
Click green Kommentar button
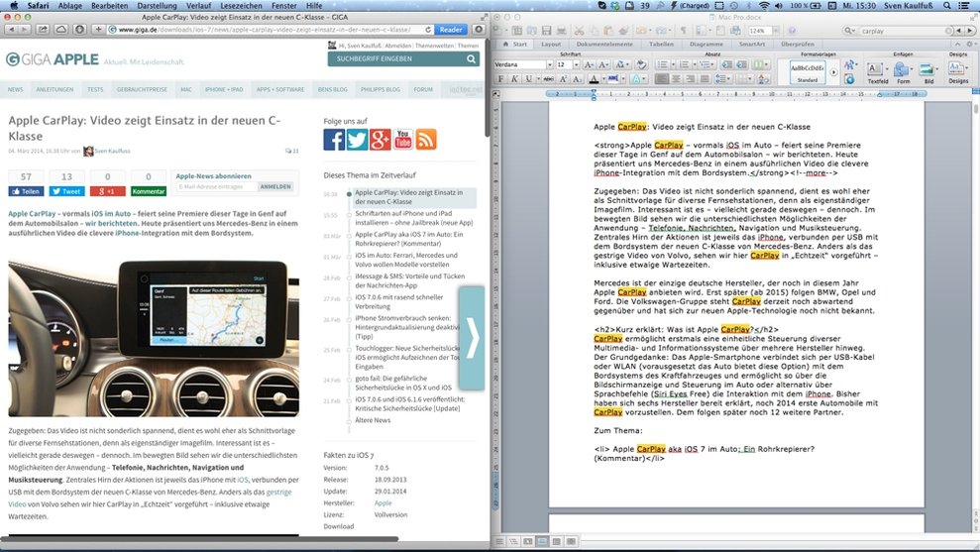coord(148,191)
